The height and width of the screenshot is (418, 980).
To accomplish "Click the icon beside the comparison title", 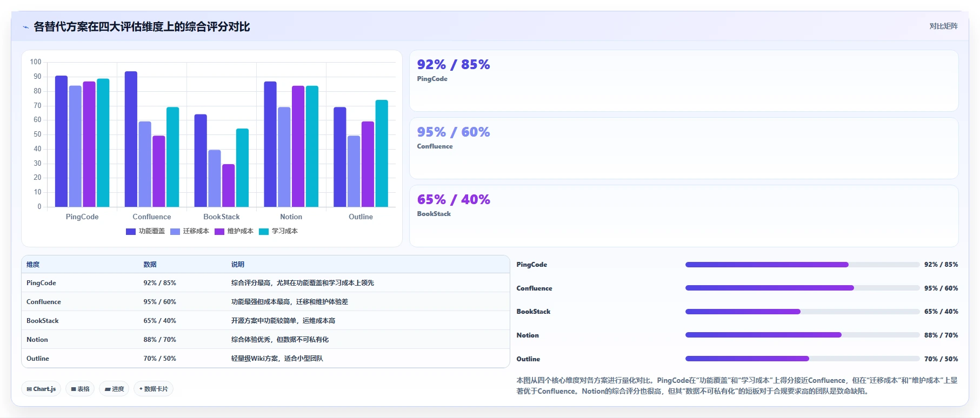I will coord(25,27).
